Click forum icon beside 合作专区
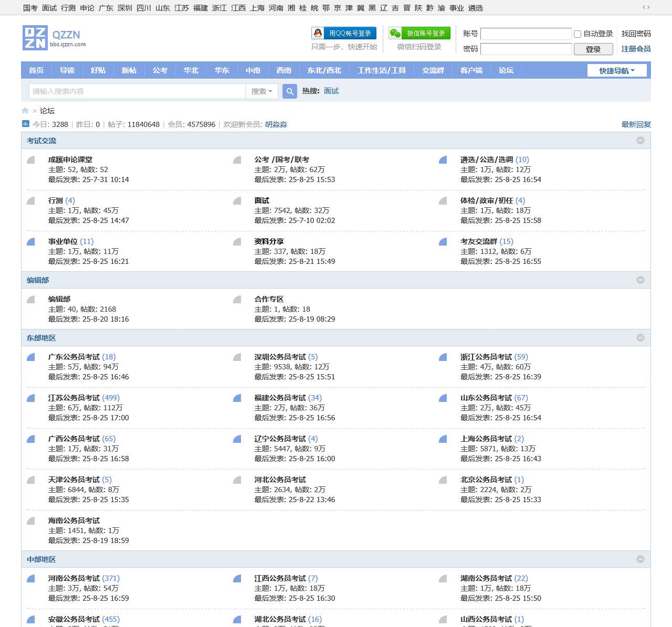Screen dimensions: 672x627 coord(237,300)
